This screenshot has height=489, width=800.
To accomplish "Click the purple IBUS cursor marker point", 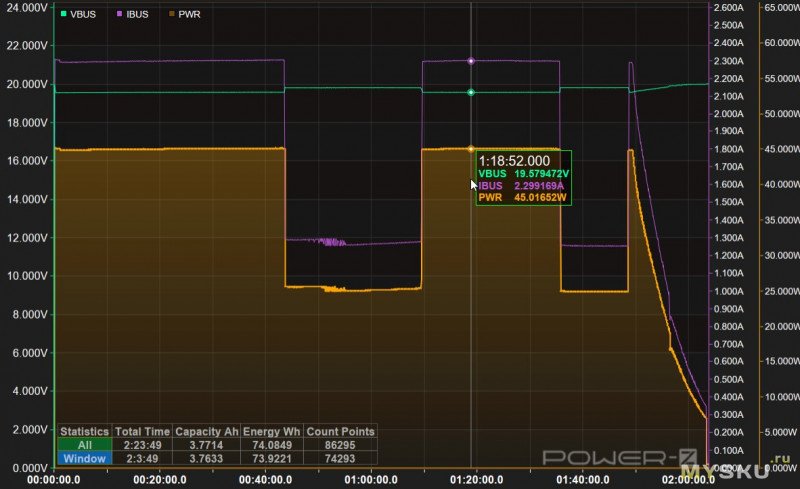I will (471, 61).
